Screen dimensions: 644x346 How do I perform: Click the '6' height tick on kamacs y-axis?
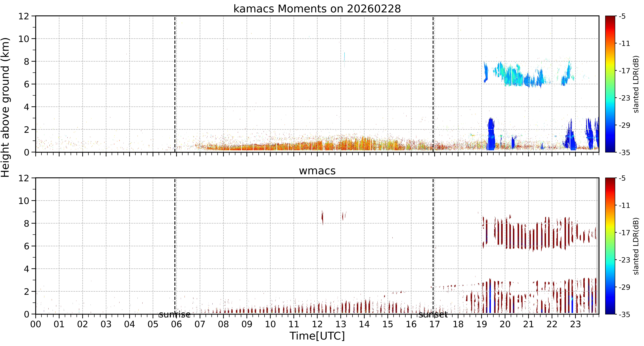tap(26, 84)
